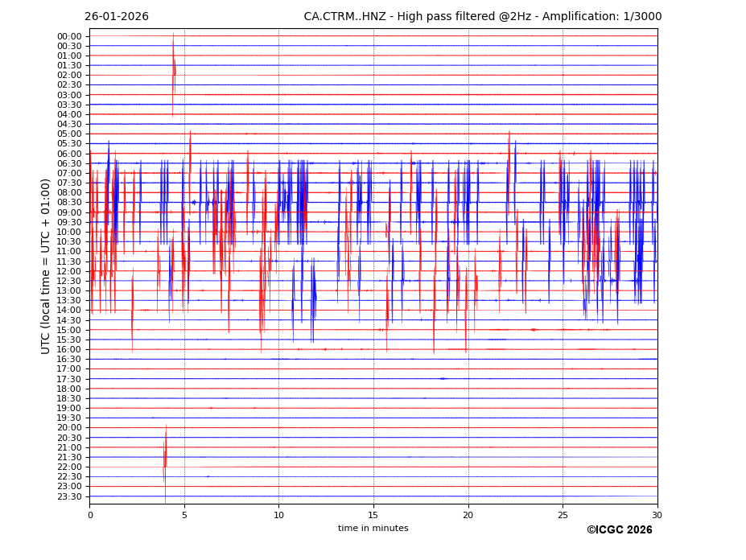The height and width of the screenshot is (560, 746).
Task: Click the CA.CTRM..HNZ chart title
Action: 482,17
